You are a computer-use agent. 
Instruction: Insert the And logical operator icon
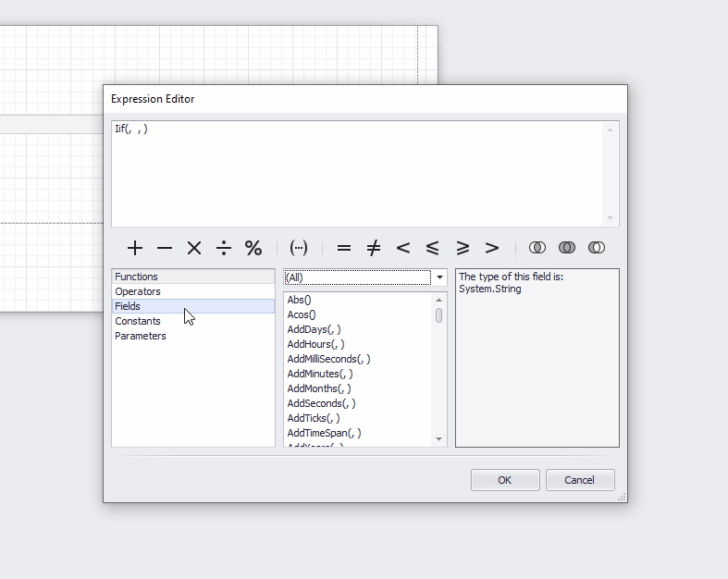click(x=537, y=248)
